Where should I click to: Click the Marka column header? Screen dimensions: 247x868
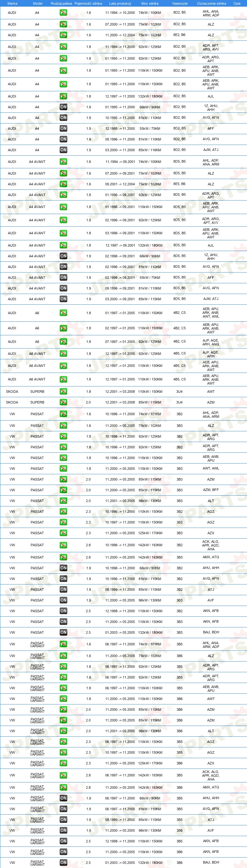click(x=12, y=3)
